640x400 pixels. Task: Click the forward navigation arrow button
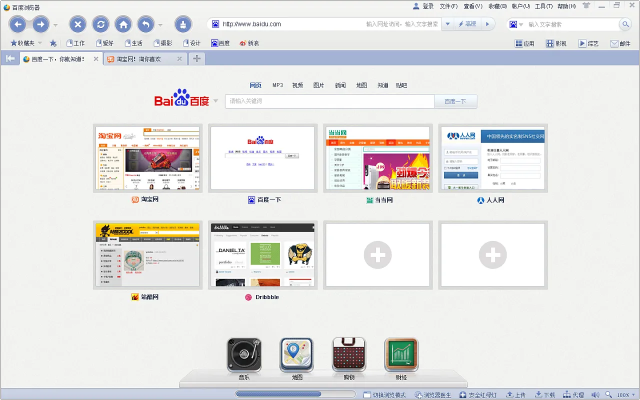click(40, 23)
